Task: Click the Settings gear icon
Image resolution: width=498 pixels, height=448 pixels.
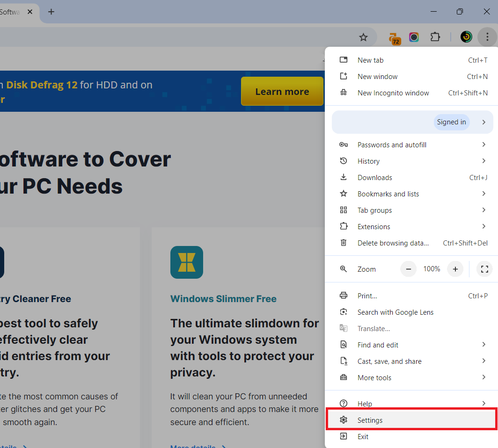Action: 344,420
